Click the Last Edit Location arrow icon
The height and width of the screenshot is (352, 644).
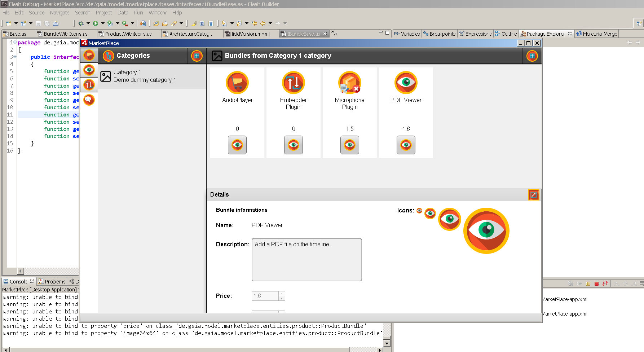[x=254, y=23]
